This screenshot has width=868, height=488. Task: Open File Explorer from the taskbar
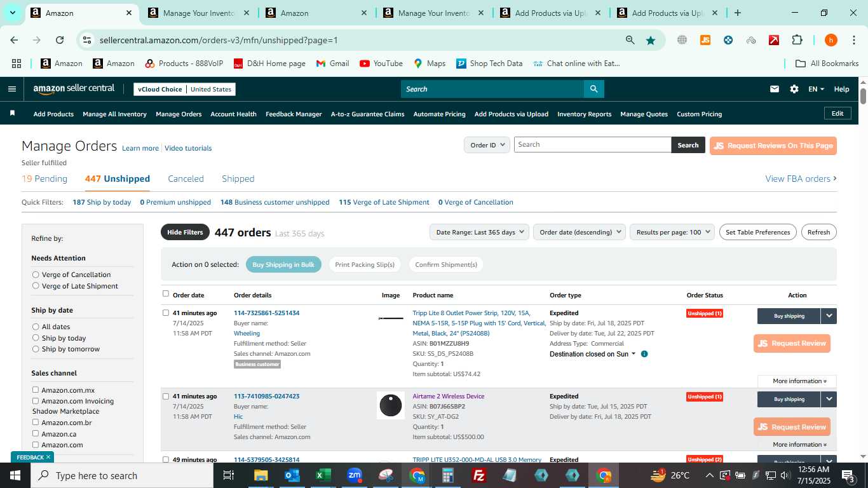tap(261, 475)
